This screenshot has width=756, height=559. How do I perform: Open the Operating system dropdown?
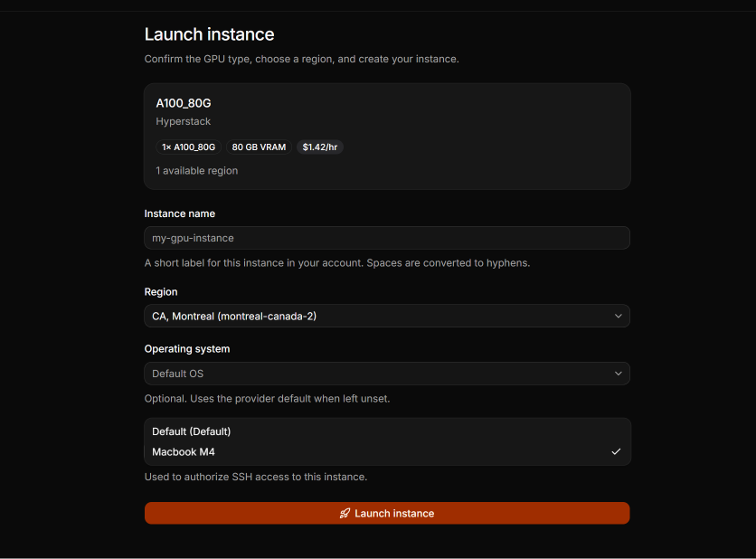coord(387,374)
